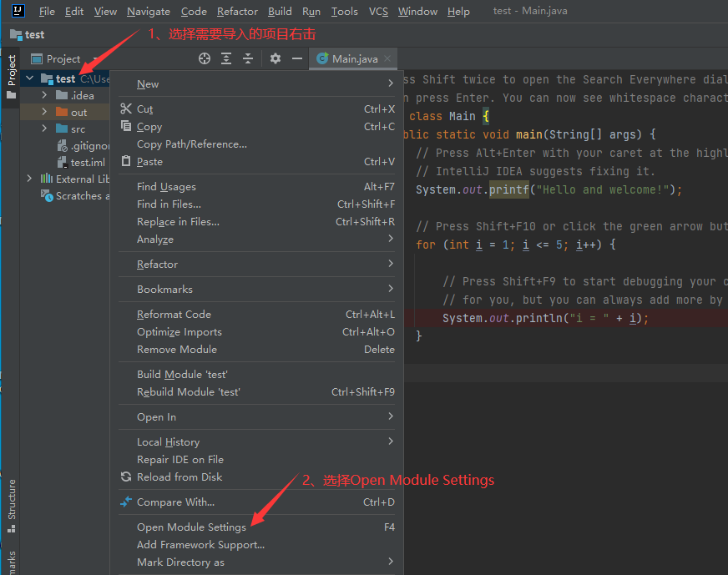Click the locate-in-tree target icon

205,58
